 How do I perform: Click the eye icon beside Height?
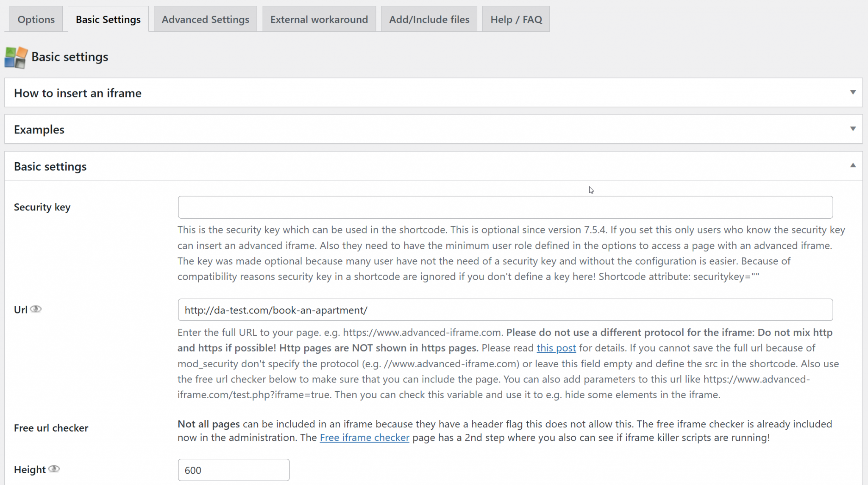tap(54, 469)
